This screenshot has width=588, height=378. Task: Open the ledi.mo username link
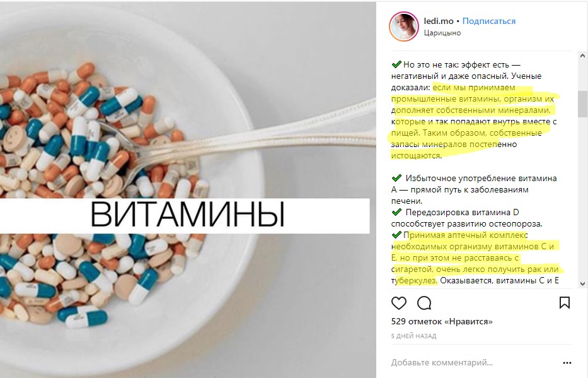point(439,21)
